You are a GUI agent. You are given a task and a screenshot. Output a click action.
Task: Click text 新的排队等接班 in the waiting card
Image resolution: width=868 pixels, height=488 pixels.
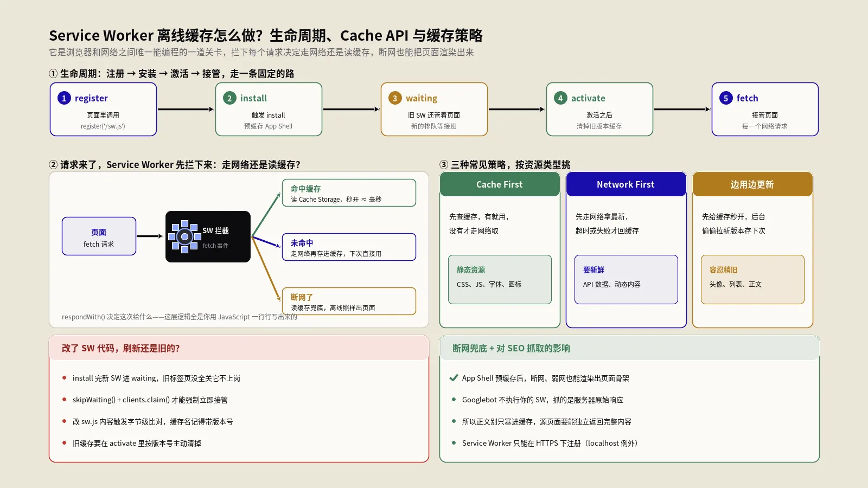434,126
